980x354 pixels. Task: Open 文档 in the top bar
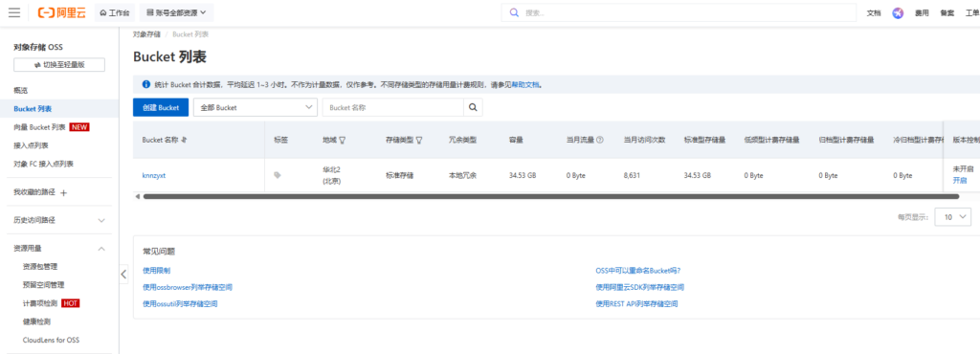(874, 13)
